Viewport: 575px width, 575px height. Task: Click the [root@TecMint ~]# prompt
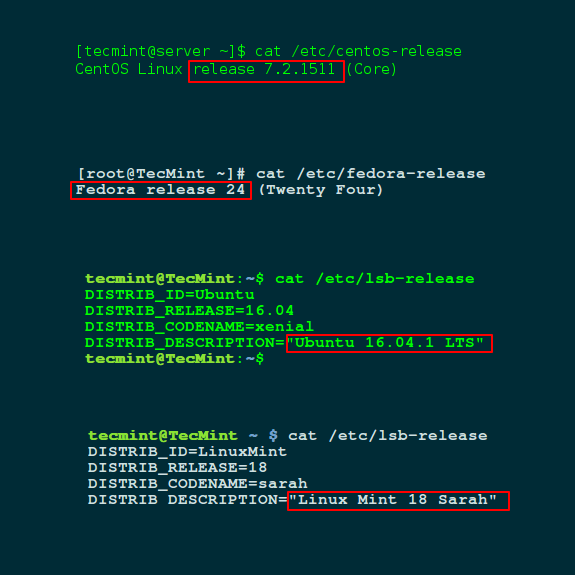click(x=161, y=173)
